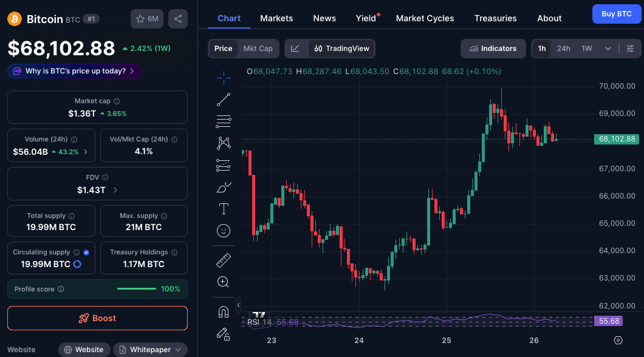644x357 pixels.
Task: Click the 1.17M BTC treasury value
Action: 144,264
